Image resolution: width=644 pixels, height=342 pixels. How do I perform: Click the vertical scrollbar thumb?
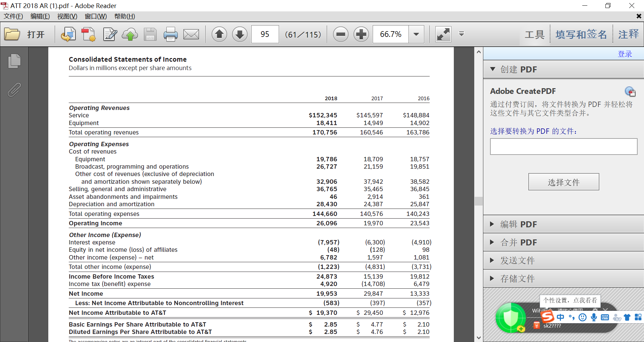coord(479,201)
